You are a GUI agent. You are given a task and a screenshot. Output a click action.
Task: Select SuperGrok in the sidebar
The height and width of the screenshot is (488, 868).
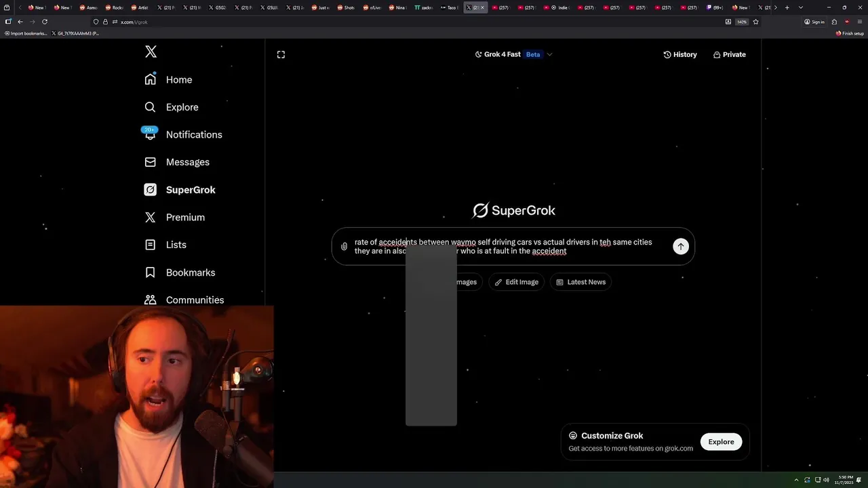[x=180, y=190]
